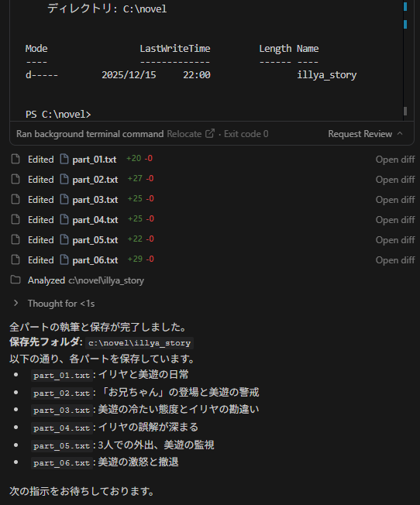Open the part_06.txt file link

click(x=95, y=260)
